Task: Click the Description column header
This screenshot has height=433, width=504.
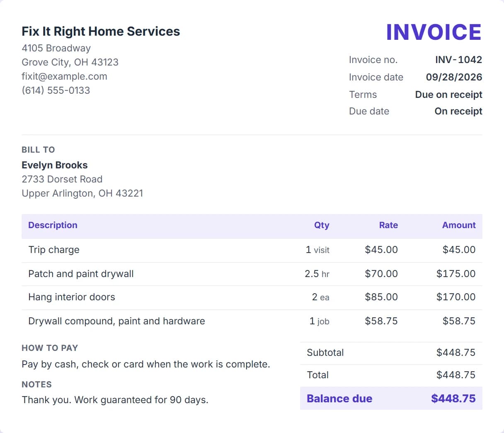Action: [x=53, y=225]
